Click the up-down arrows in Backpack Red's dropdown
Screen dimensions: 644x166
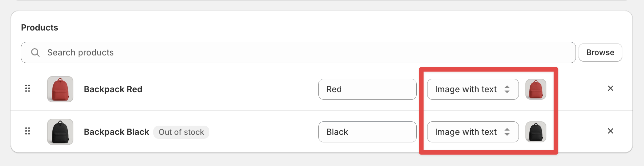tap(507, 89)
